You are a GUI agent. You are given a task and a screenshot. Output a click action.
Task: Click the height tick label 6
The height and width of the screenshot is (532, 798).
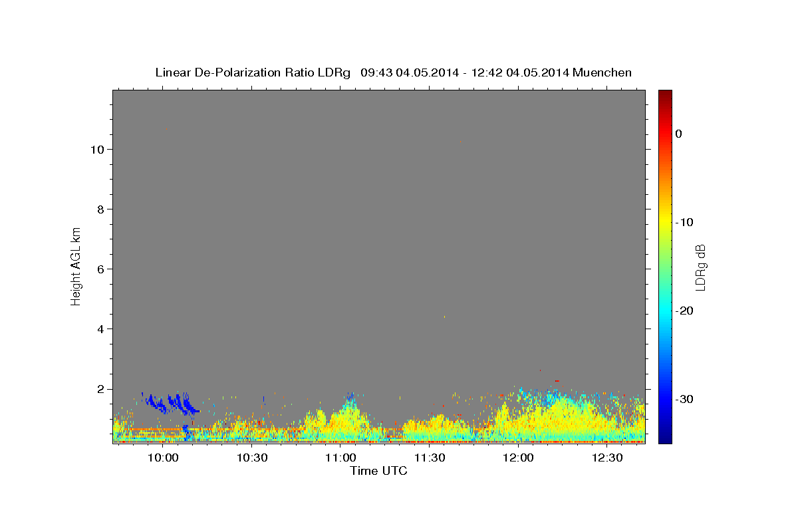click(x=100, y=269)
